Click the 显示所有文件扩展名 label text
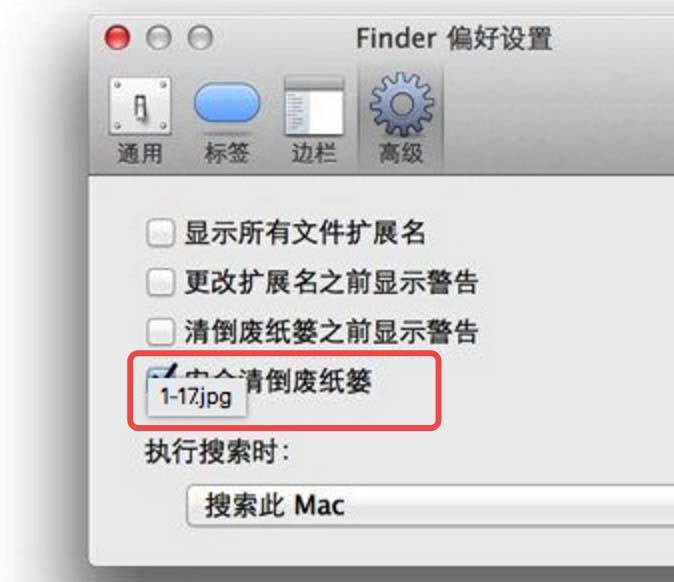674x582 pixels. [x=305, y=233]
